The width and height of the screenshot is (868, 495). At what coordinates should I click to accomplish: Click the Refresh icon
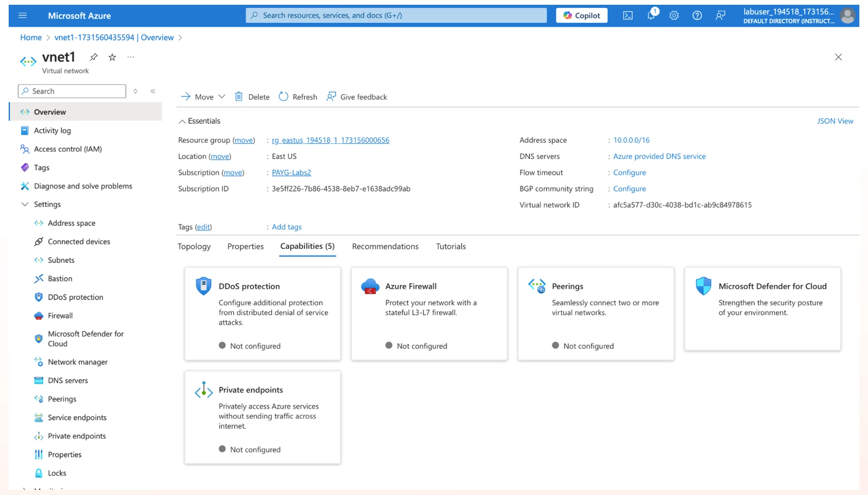click(x=284, y=96)
